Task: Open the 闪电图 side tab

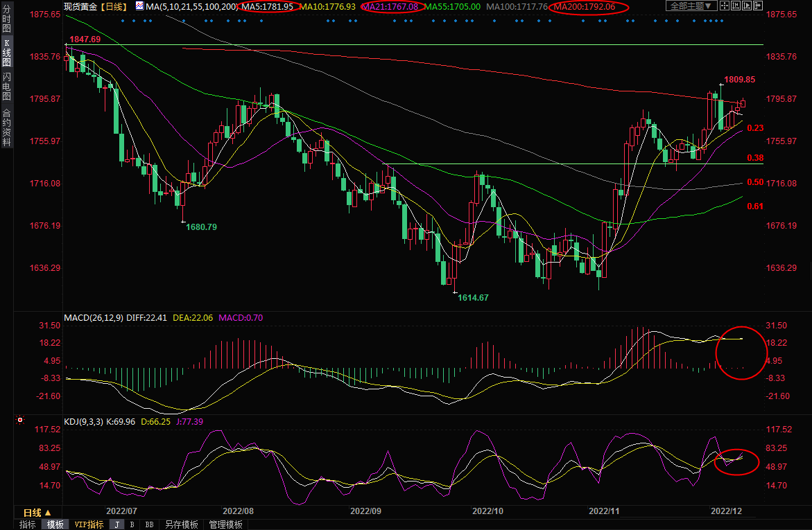Action: (x=6, y=86)
